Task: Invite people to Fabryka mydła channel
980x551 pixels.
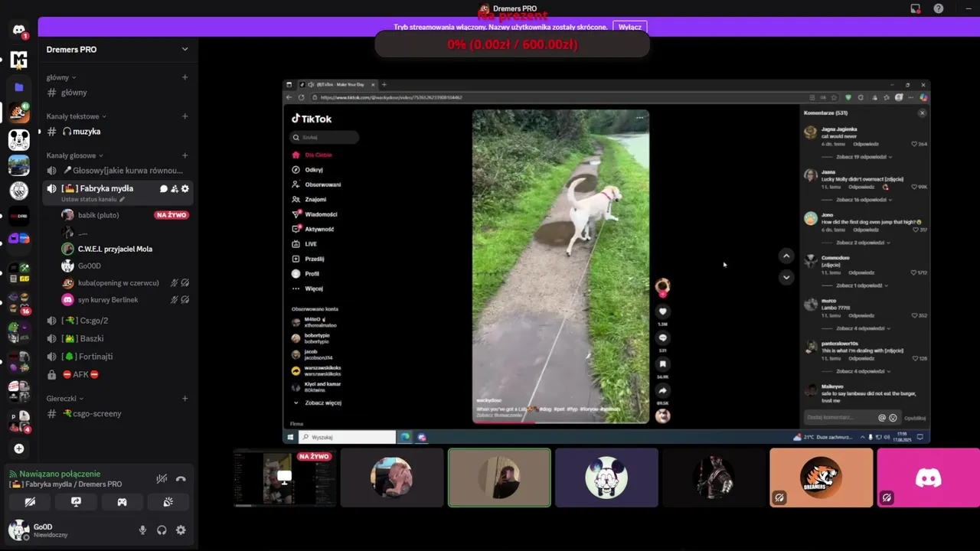Action: pos(174,188)
